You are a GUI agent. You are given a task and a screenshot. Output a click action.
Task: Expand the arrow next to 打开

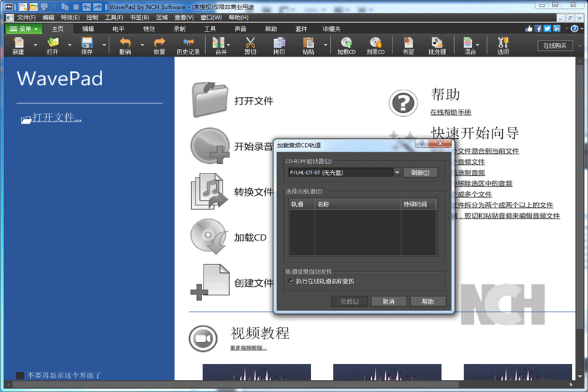70,45
